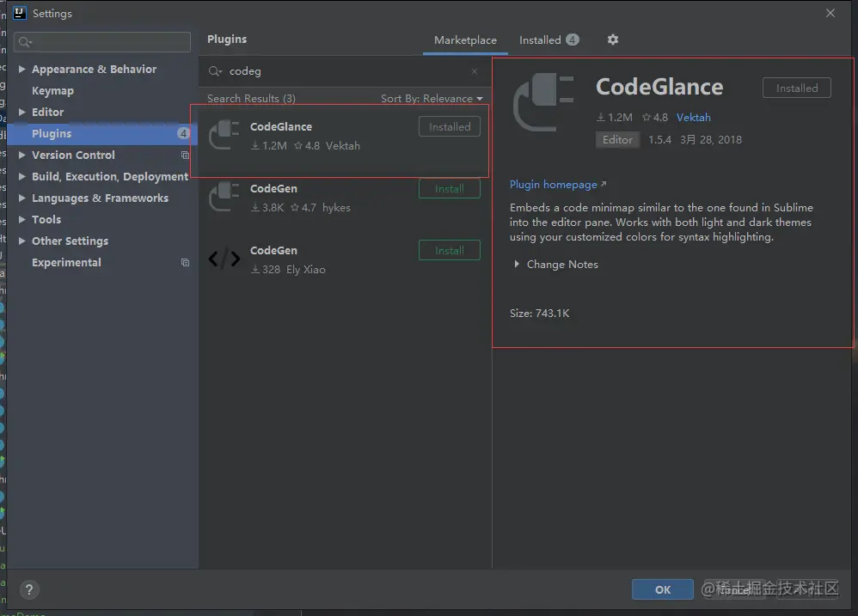Image resolution: width=858 pixels, height=616 pixels.
Task: Expand the Version Control node
Action: point(21,156)
